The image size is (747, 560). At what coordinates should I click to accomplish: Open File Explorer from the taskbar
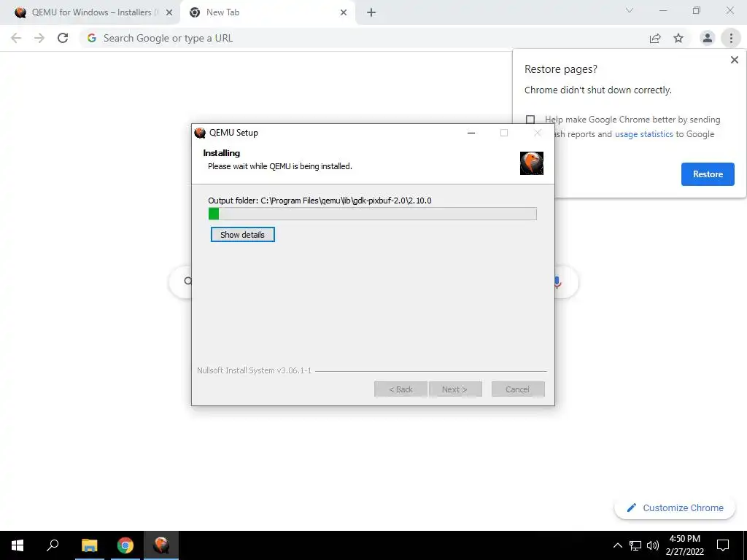[89, 545]
